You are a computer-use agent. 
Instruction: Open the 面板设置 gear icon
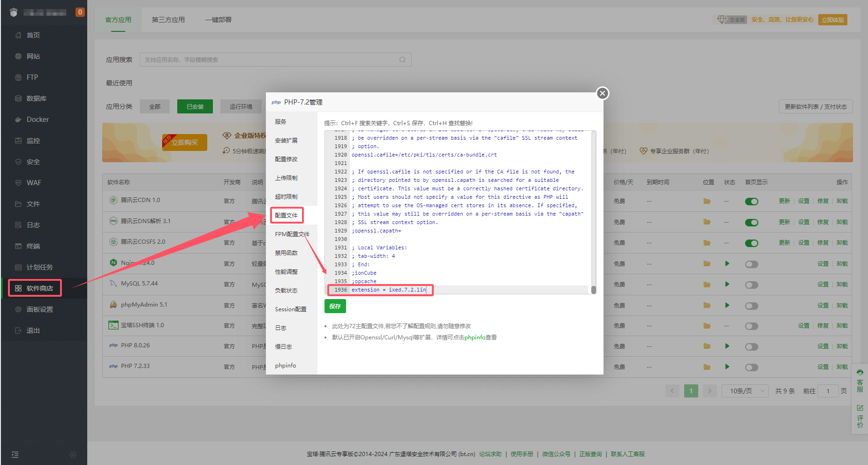(x=18, y=309)
